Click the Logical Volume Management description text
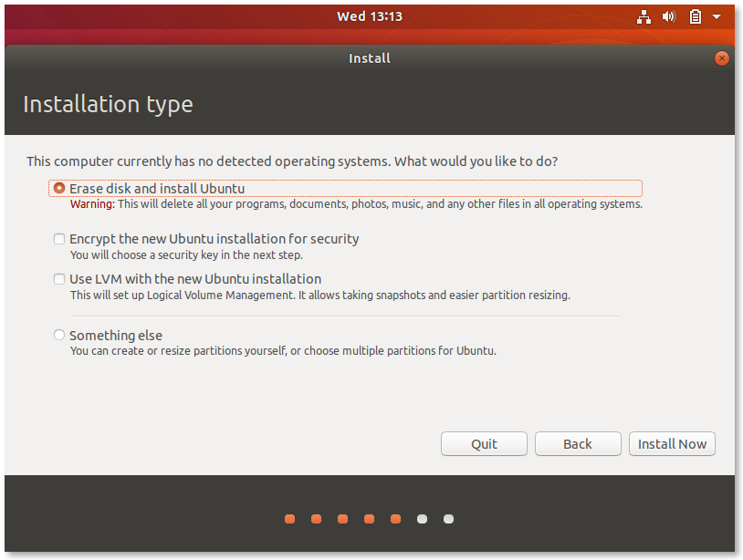This screenshot has height=560, width=743. tap(320, 296)
